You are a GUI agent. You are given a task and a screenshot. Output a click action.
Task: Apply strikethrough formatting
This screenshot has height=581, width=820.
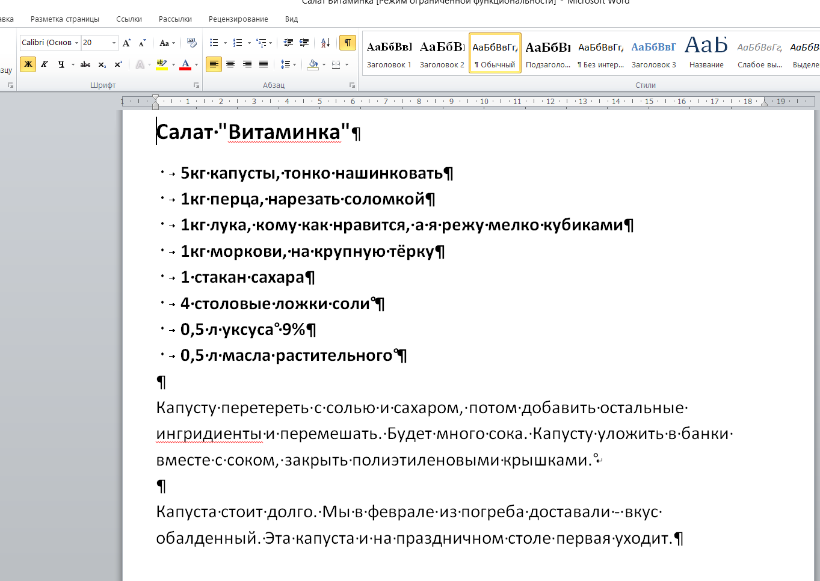pyautogui.click(x=83, y=64)
